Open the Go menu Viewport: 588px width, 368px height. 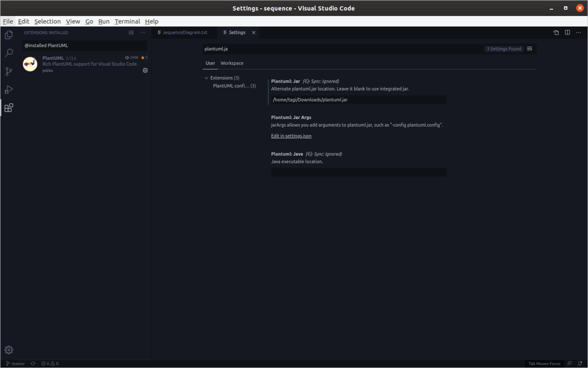[x=89, y=22]
